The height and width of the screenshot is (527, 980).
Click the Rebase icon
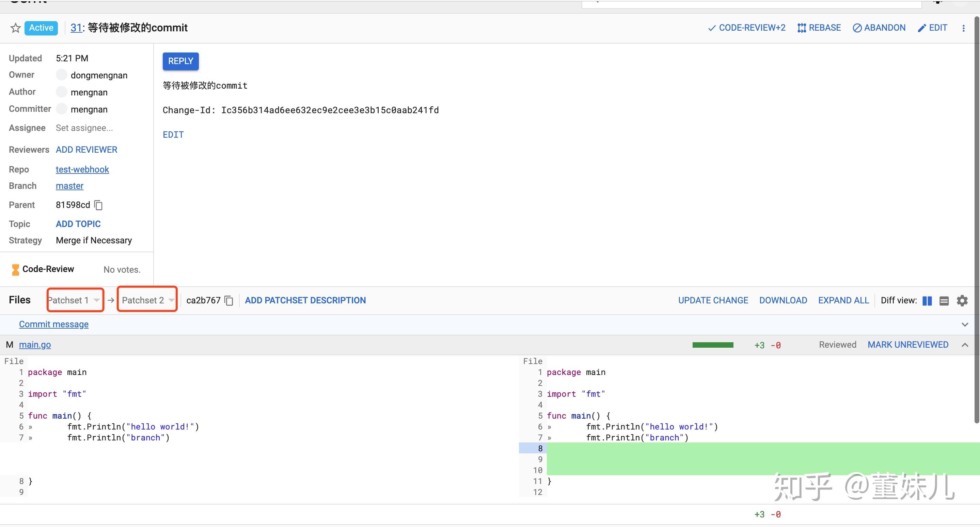802,28
